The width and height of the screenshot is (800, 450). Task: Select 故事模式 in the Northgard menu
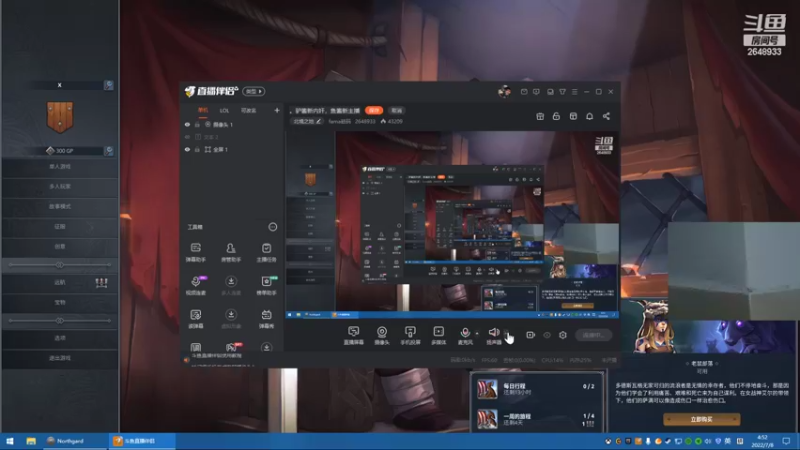60,206
